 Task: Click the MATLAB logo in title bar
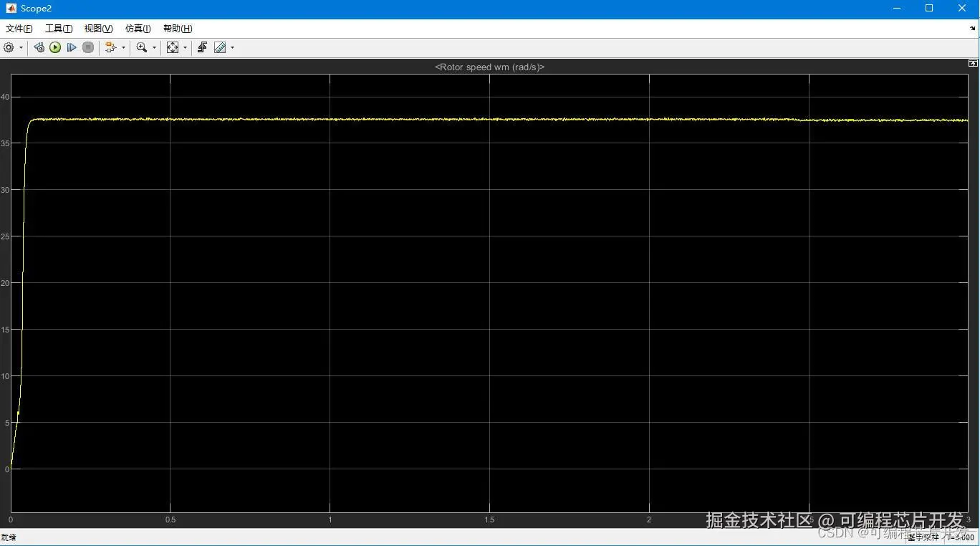click(x=11, y=9)
